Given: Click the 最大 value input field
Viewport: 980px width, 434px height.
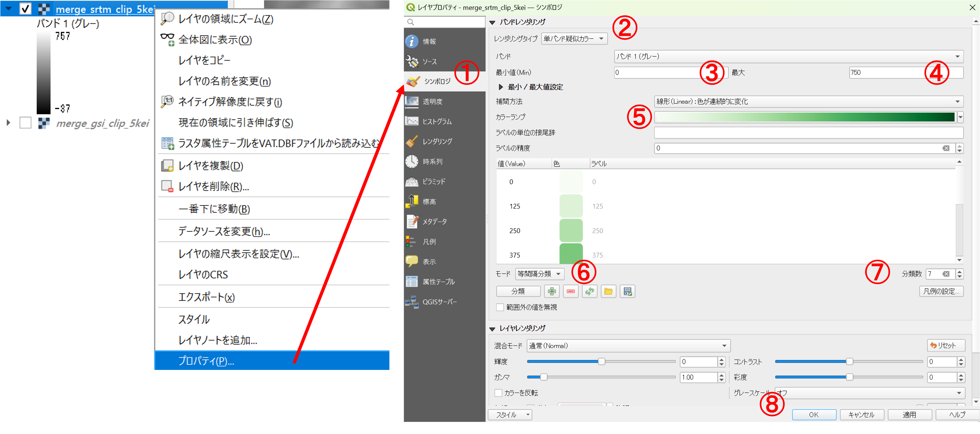Looking at the screenshot, I should click(886, 72).
